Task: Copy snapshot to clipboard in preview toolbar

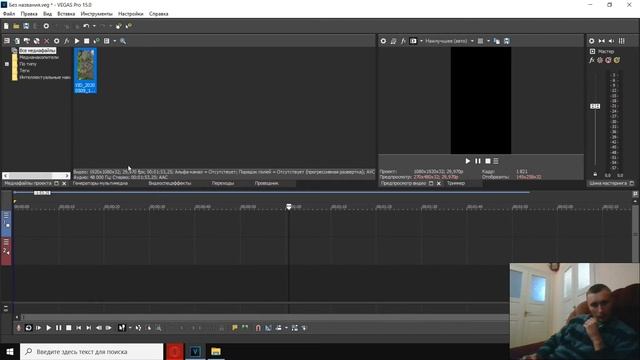Action: click(497, 41)
